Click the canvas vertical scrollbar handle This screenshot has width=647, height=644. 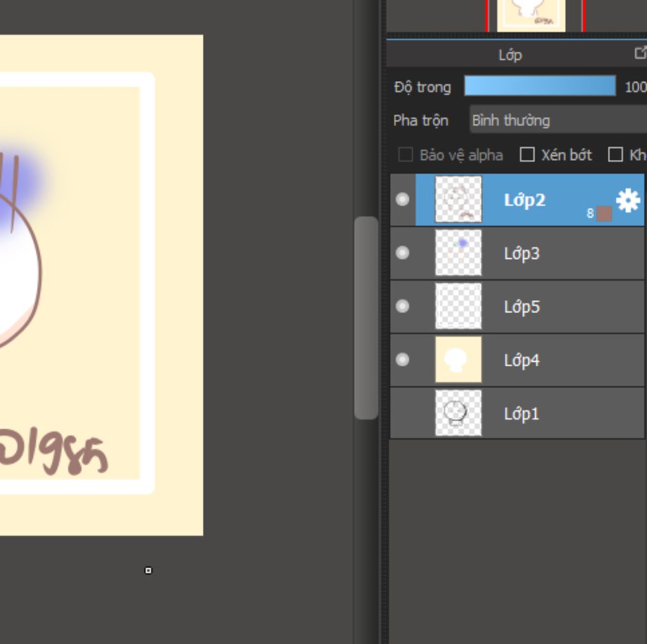pos(366,318)
